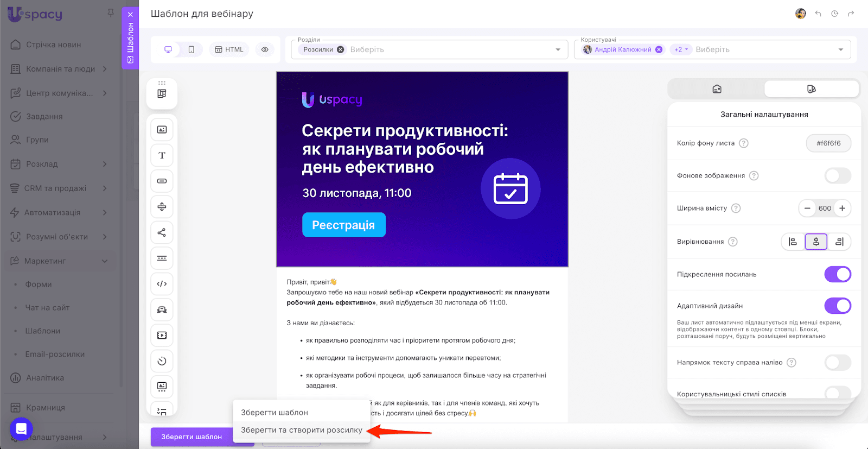868x449 pixels.
Task: Align content to the left
Action: 793,242
